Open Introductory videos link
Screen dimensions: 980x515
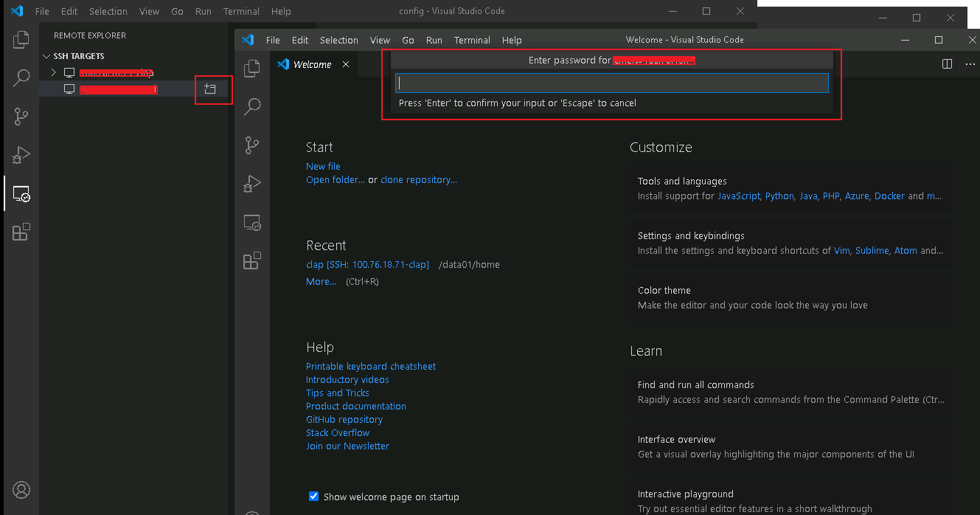click(x=347, y=380)
